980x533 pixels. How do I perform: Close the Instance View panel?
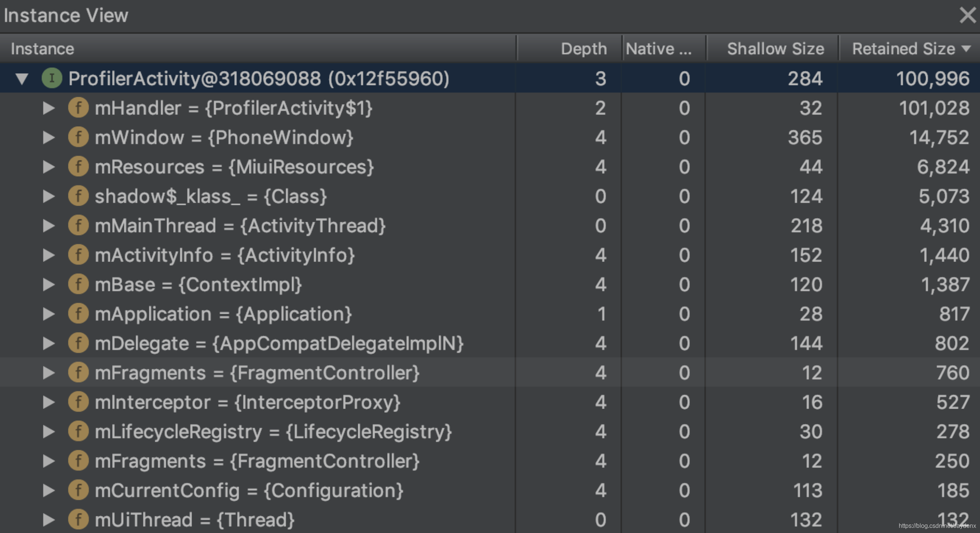point(967,15)
